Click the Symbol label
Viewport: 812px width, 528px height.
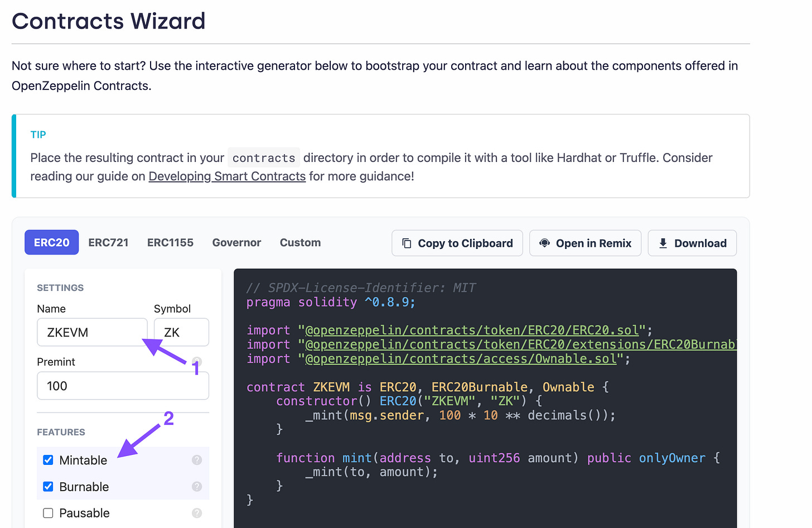172,309
